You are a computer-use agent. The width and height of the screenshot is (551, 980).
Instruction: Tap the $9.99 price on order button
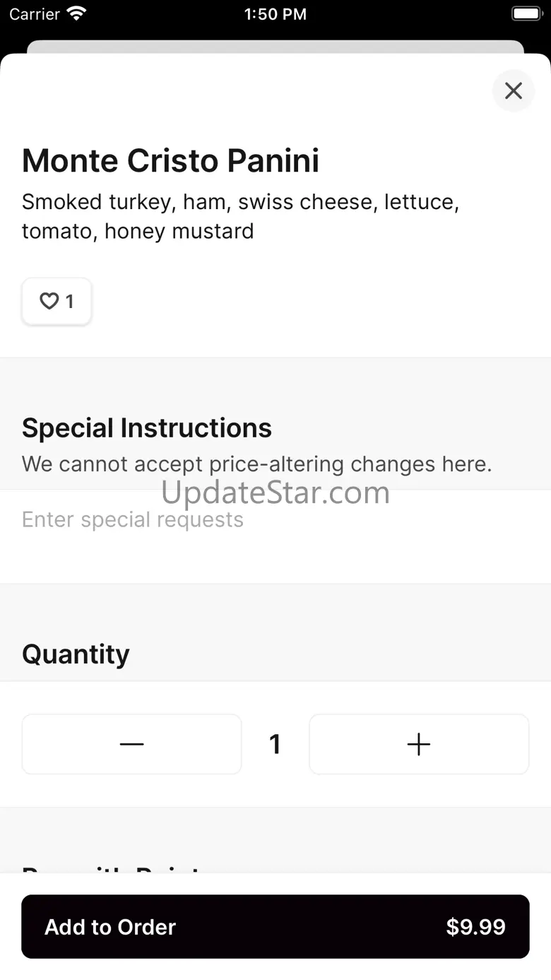(475, 927)
